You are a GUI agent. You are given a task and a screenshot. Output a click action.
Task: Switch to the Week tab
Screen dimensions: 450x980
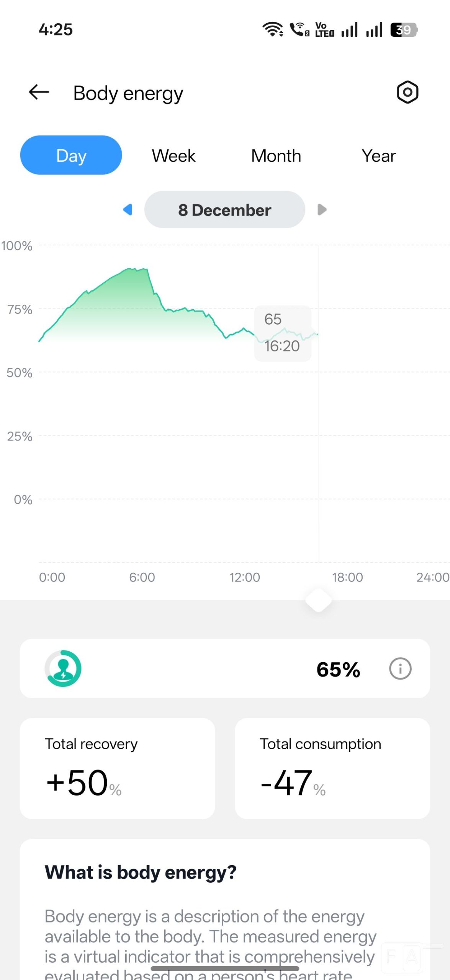[x=173, y=156]
